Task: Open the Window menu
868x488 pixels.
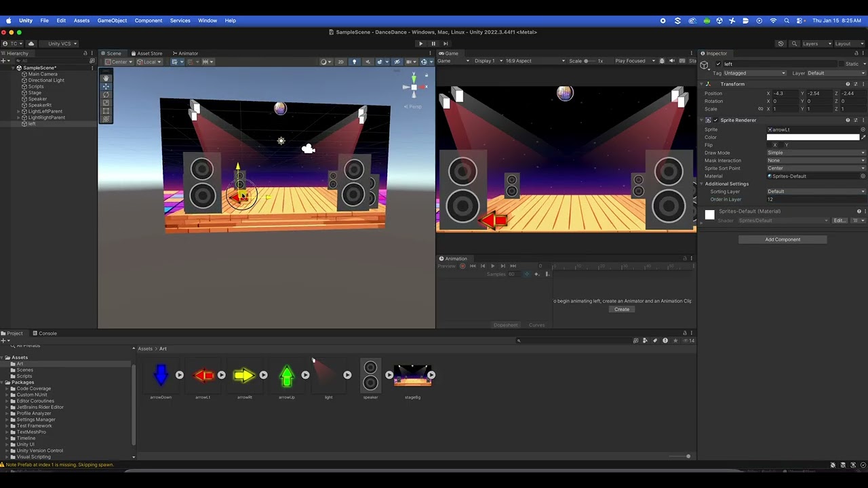Action: tap(208, 20)
